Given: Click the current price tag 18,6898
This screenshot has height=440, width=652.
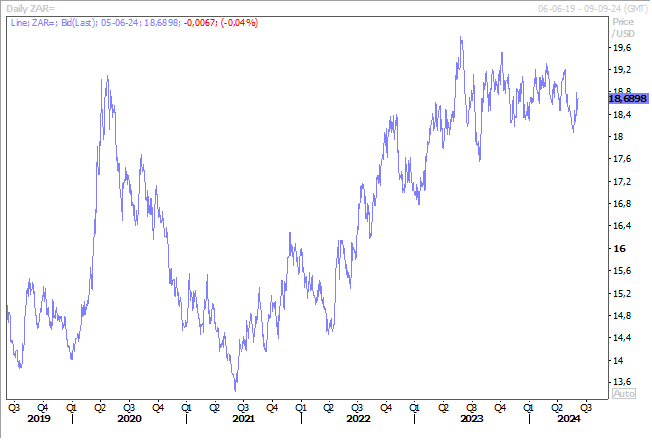Looking at the screenshot, I should tap(626, 98).
